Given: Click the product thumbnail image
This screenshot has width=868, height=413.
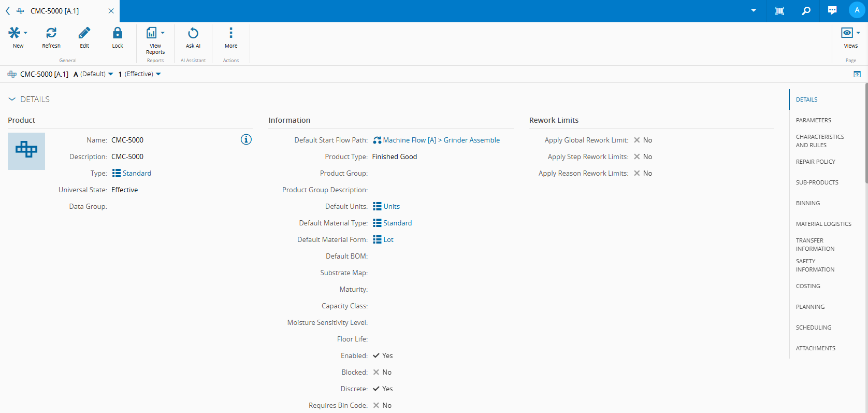Looking at the screenshot, I should click(x=26, y=151).
